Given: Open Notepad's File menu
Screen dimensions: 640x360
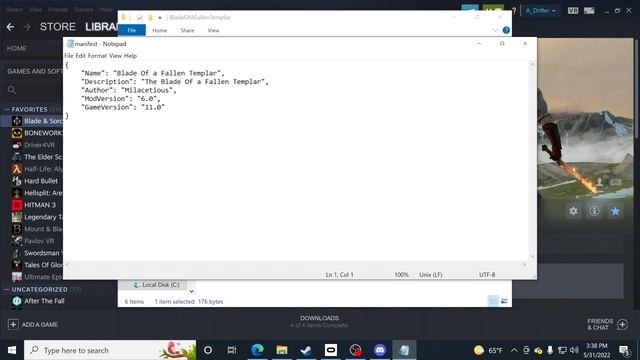Looking at the screenshot, I should [x=69, y=56].
